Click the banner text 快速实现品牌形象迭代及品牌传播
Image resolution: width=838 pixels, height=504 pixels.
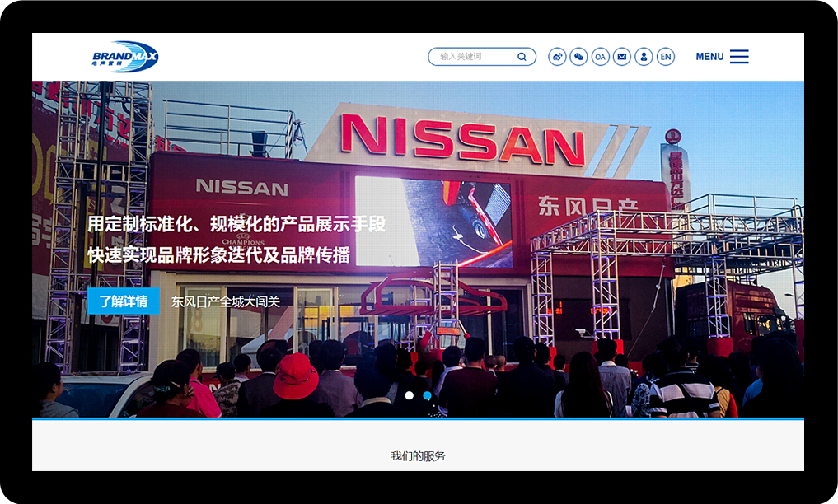pyautogui.click(x=218, y=255)
